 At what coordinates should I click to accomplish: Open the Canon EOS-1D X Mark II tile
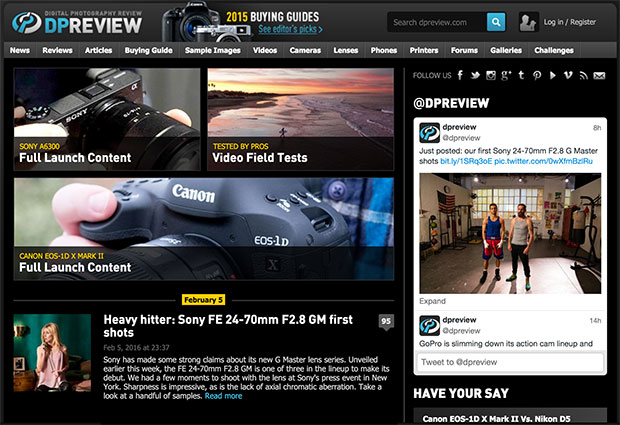pos(204,229)
